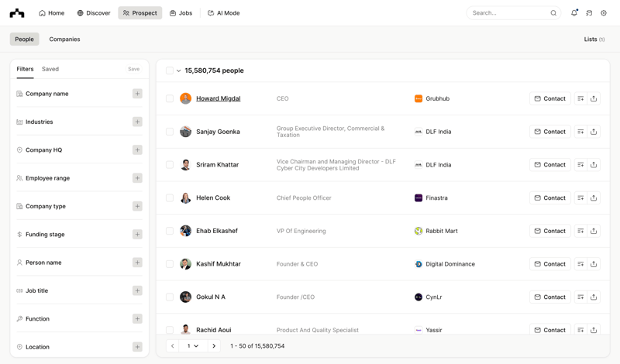Select Rachid Aoui's checkbox
Screen dimensions: 620x364
pyautogui.click(x=170, y=330)
